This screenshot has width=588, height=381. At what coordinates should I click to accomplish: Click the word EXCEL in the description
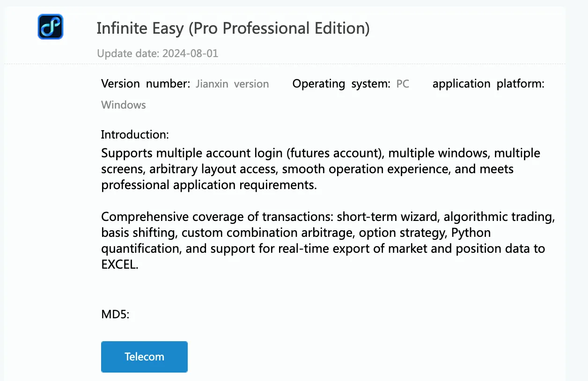click(120, 264)
